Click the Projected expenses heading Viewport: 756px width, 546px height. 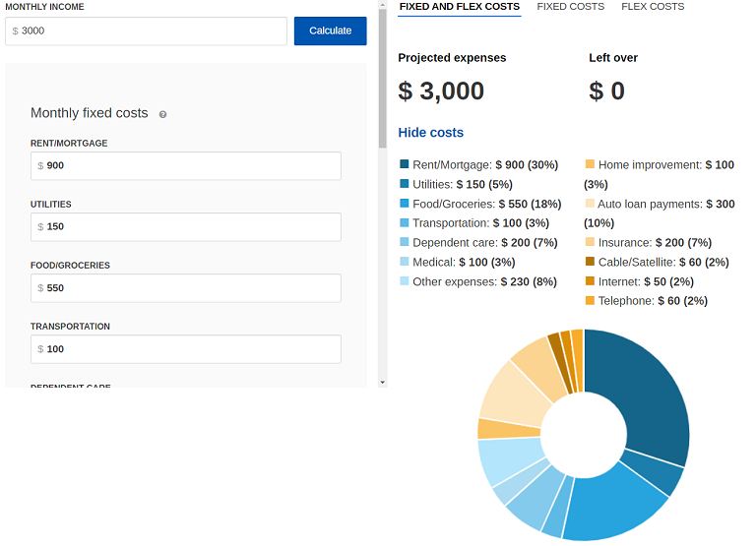pyautogui.click(x=452, y=58)
